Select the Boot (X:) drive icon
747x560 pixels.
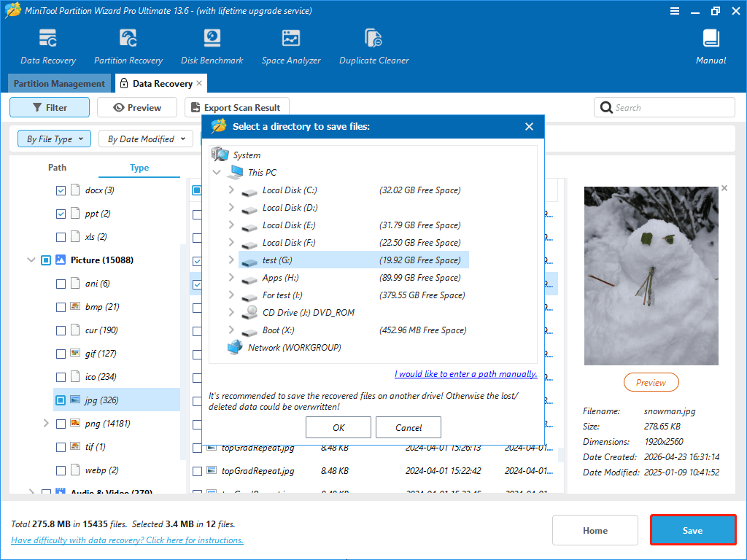coord(249,332)
